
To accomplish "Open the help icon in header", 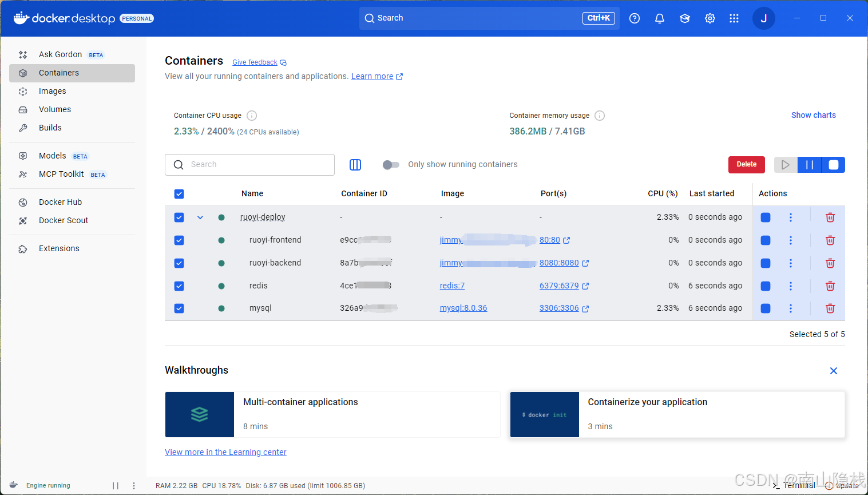I will pyautogui.click(x=635, y=18).
